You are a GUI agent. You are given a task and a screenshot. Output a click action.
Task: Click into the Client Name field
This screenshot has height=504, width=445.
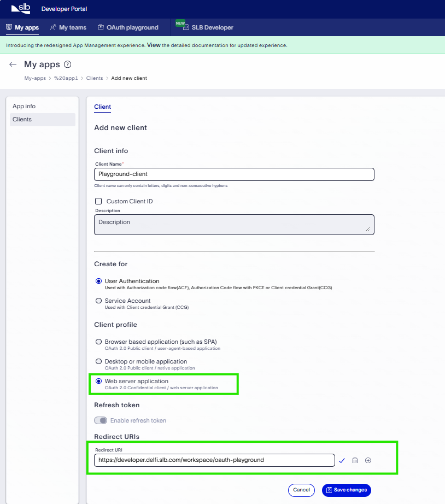234,174
